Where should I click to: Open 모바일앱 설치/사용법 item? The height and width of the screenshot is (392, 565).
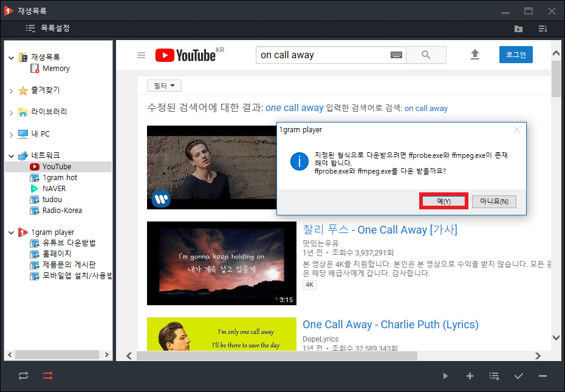[77, 275]
